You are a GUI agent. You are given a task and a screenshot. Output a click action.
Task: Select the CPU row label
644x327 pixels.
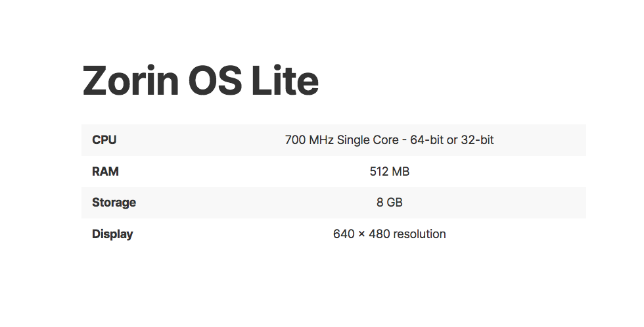coord(104,140)
